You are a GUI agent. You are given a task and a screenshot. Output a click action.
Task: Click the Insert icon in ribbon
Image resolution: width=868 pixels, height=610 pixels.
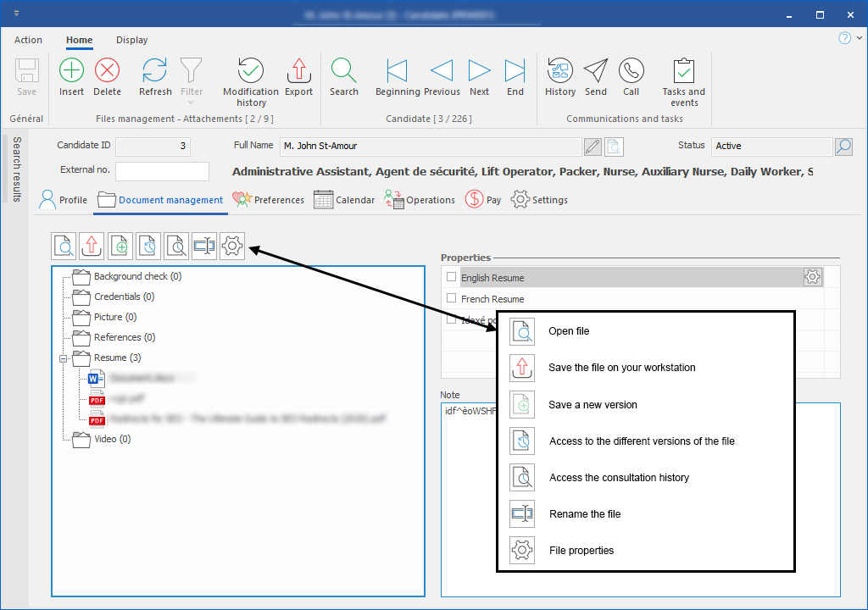click(72, 70)
